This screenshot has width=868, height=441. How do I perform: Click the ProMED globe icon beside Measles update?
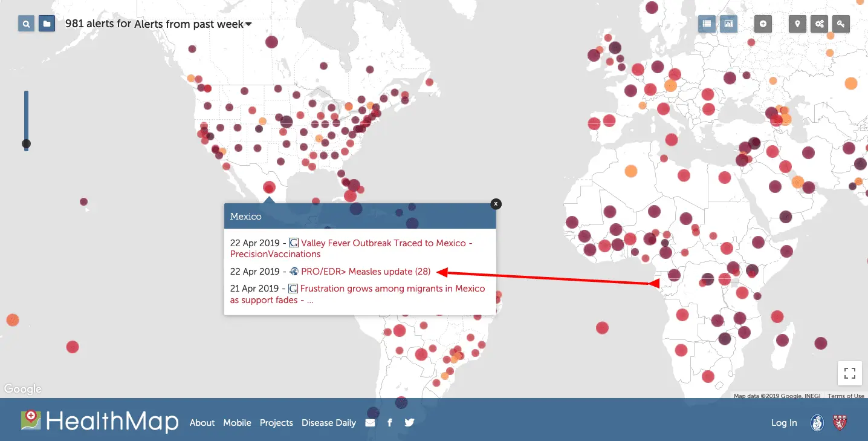[294, 272]
